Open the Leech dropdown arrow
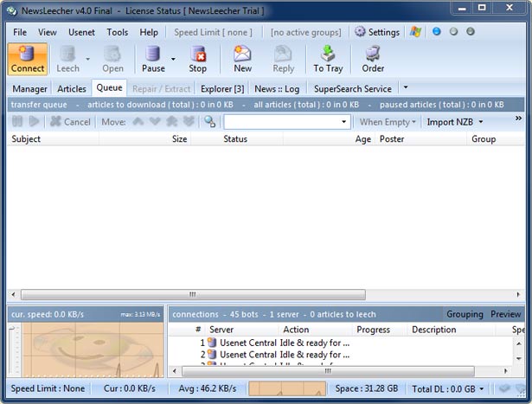Screen dimensions: 532x404 [x=88, y=59]
